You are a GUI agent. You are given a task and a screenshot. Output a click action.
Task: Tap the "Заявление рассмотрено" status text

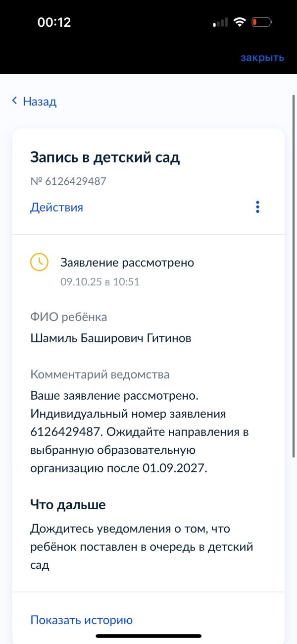point(127,262)
